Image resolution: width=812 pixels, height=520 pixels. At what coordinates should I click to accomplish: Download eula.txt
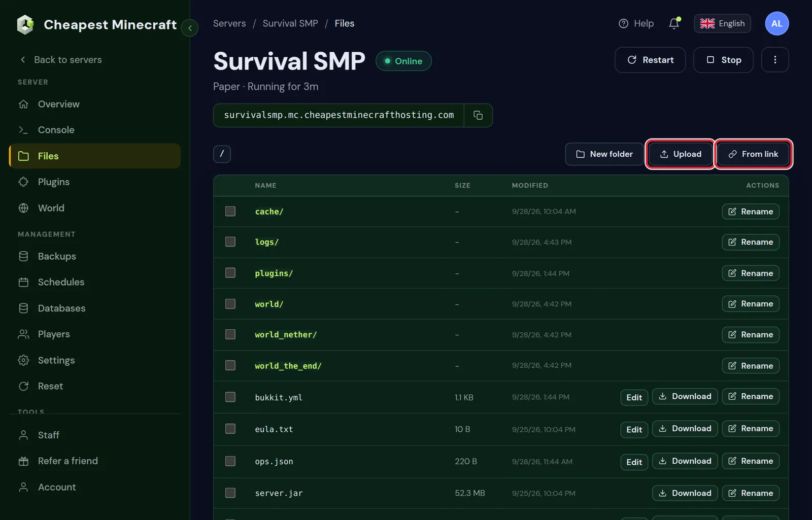(x=685, y=429)
